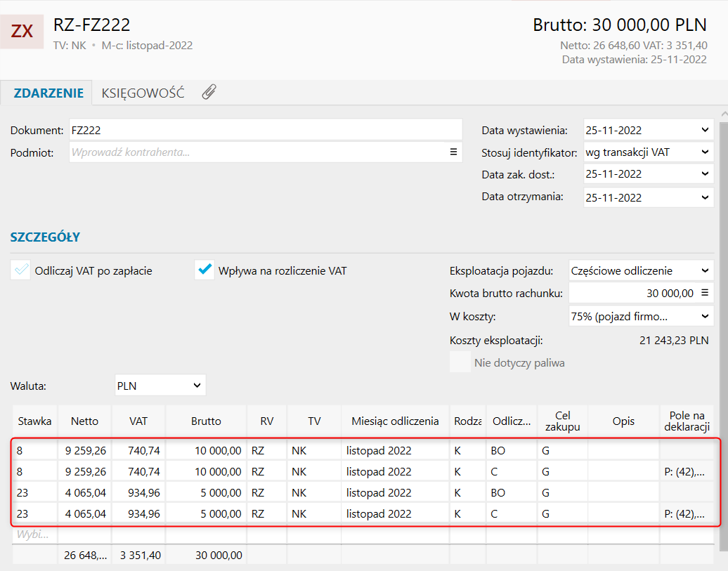This screenshot has height=571, width=728.
Task: Switch to the KSIĘGOWOŚĆ tab
Action: (x=143, y=93)
